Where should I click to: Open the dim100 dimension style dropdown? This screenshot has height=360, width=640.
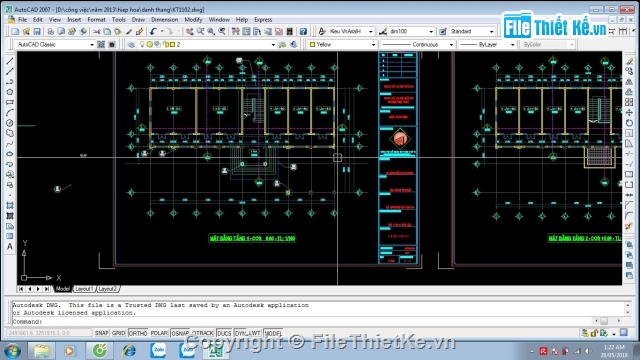[431, 31]
